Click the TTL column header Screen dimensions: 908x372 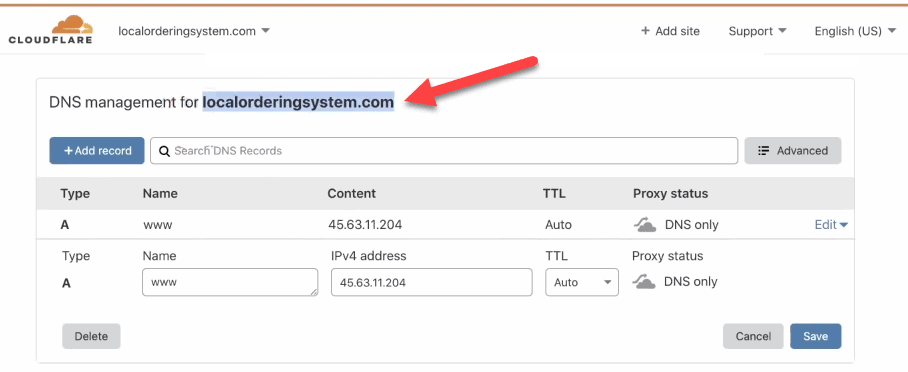[x=555, y=194]
